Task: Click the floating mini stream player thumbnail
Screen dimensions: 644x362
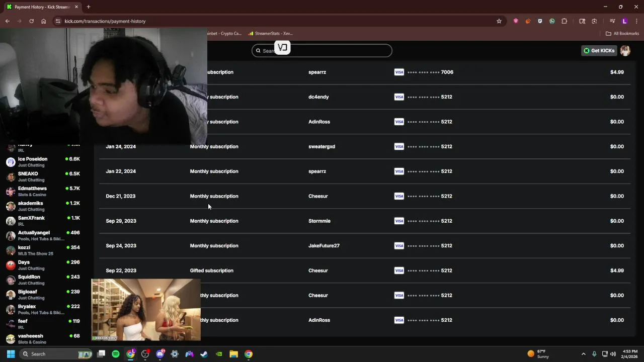Action: tap(146, 310)
